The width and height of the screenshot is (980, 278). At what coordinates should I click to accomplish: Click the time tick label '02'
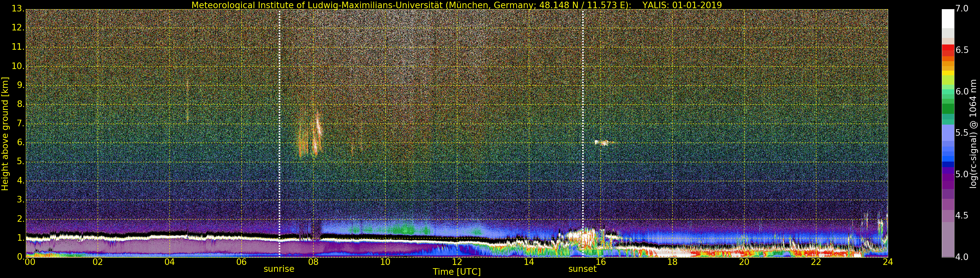pyautogui.click(x=98, y=262)
